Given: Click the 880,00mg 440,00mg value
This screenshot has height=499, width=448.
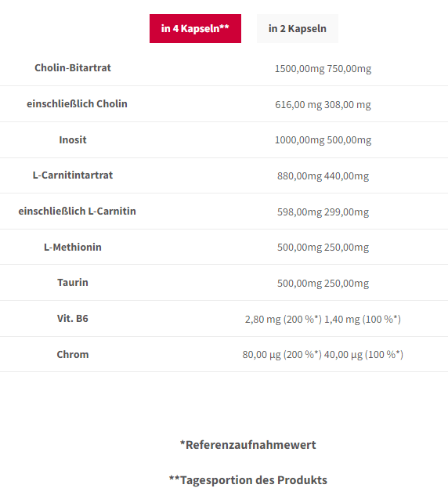Looking at the screenshot, I should (323, 175).
